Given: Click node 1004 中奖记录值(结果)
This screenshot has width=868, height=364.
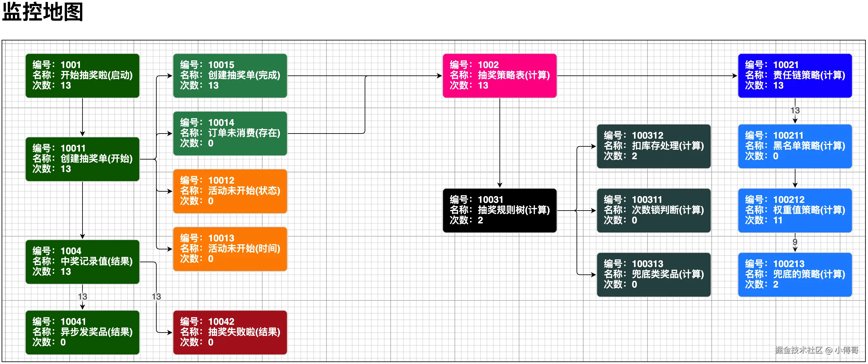Looking at the screenshot, I should tap(82, 262).
